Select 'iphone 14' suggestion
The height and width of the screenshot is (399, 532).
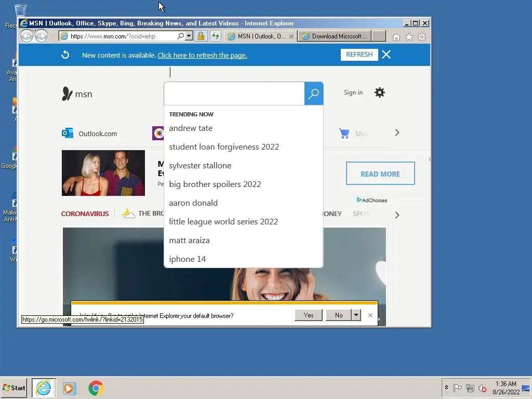[187, 259]
